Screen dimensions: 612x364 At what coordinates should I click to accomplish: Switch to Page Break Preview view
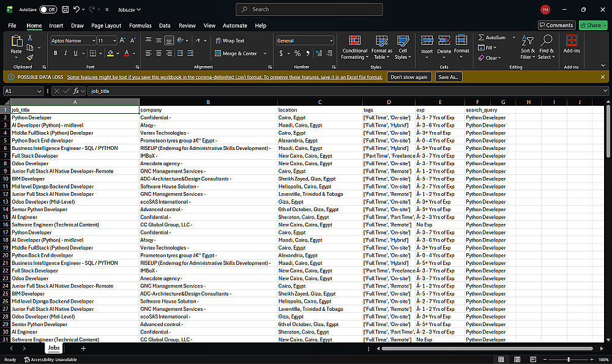[x=533, y=359]
